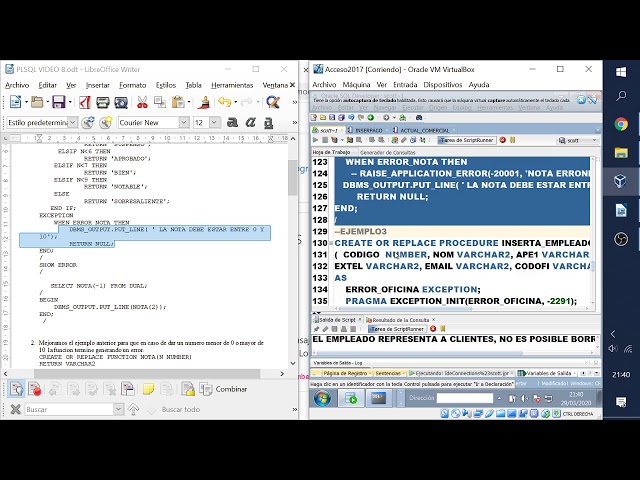Image resolution: width=640 pixels, height=480 pixels.
Task: Print the document in Writer
Action: click(x=103, y=102)
